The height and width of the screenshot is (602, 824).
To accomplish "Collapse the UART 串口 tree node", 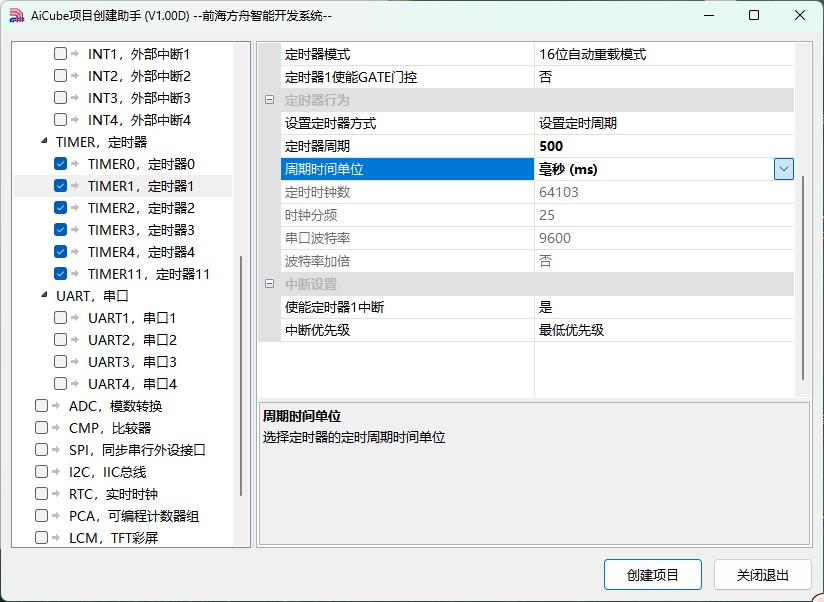I will coord(44,295).
